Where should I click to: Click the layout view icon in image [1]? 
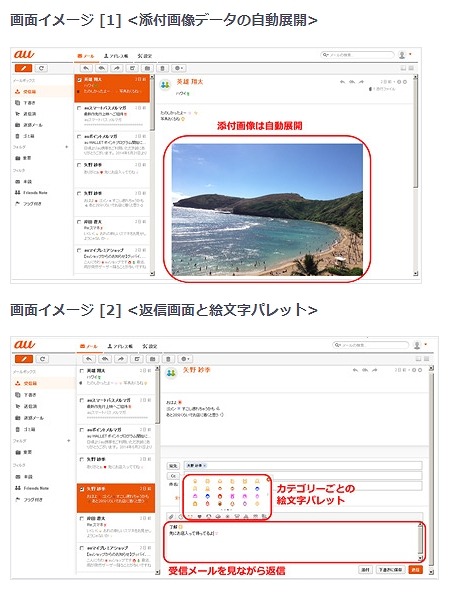[403, 68]
